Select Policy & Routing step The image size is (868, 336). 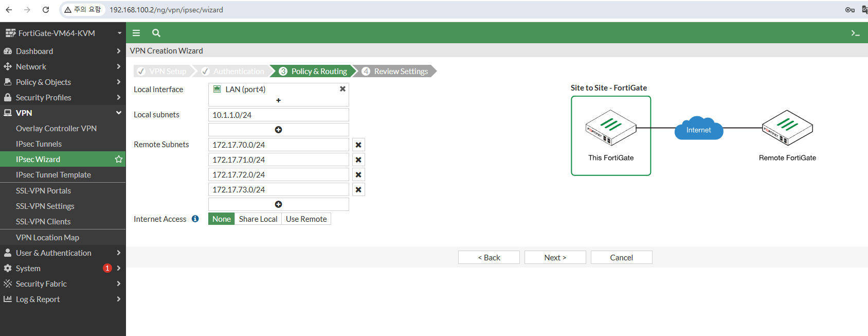point(314,71)
